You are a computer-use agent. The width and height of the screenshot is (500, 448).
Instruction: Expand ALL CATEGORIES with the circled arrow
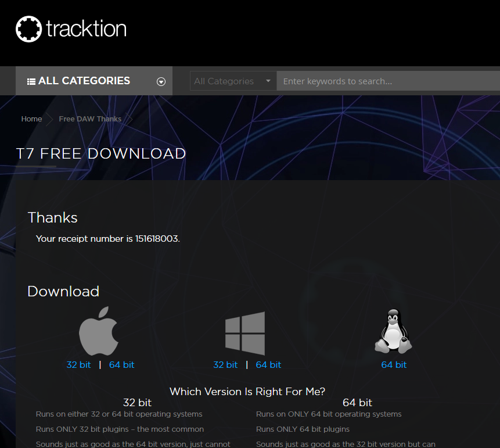click(161, 82)
